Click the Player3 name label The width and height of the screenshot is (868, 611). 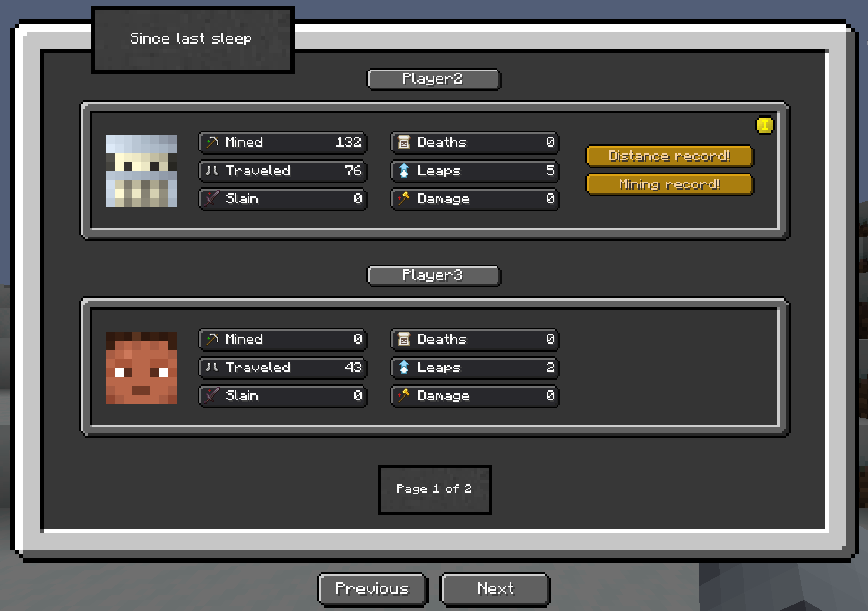point(434,276)
